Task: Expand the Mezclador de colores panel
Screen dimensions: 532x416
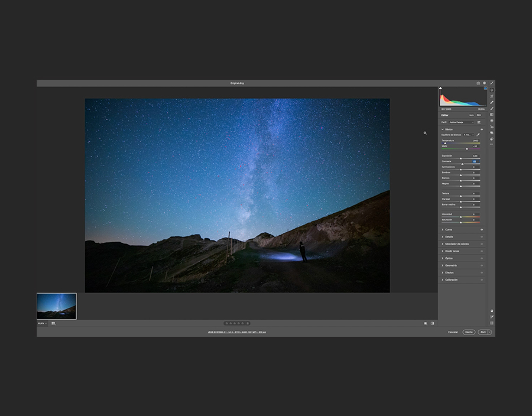Action: click(442, 244)
